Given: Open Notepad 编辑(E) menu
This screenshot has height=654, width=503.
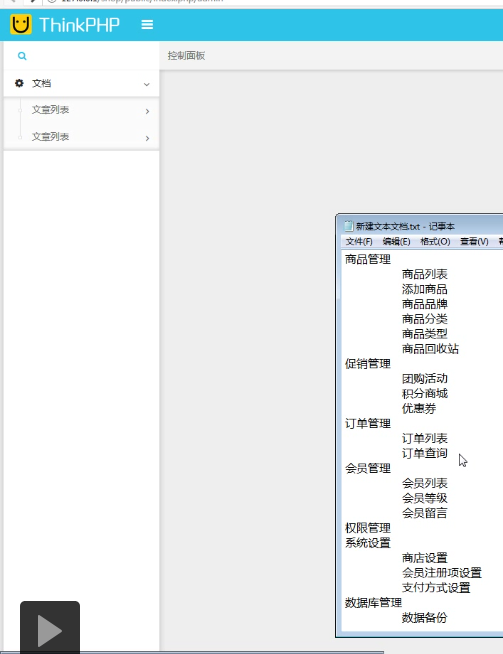Looking at the screenshot, I should [x=396, y=241].
